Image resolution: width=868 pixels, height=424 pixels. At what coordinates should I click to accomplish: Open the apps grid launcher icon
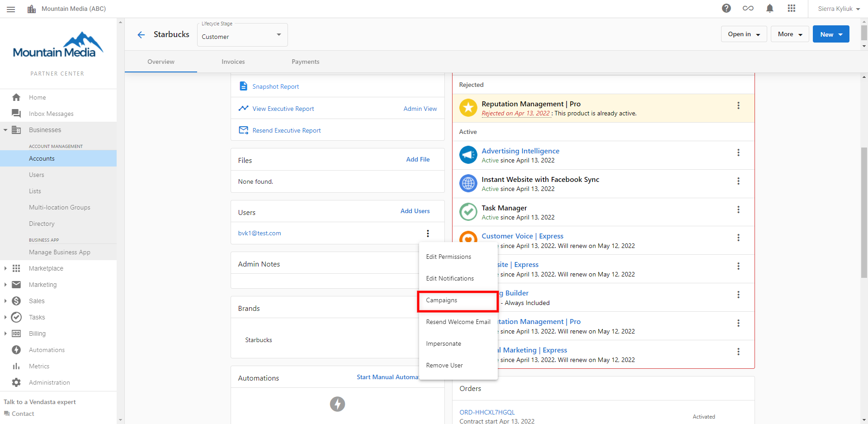pos(792,8)
